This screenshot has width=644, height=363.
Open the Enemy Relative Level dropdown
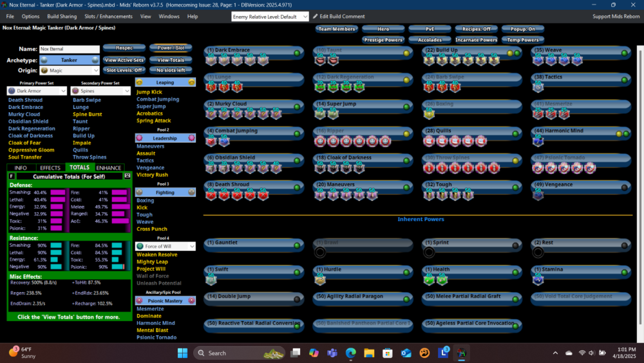point(270,16)
